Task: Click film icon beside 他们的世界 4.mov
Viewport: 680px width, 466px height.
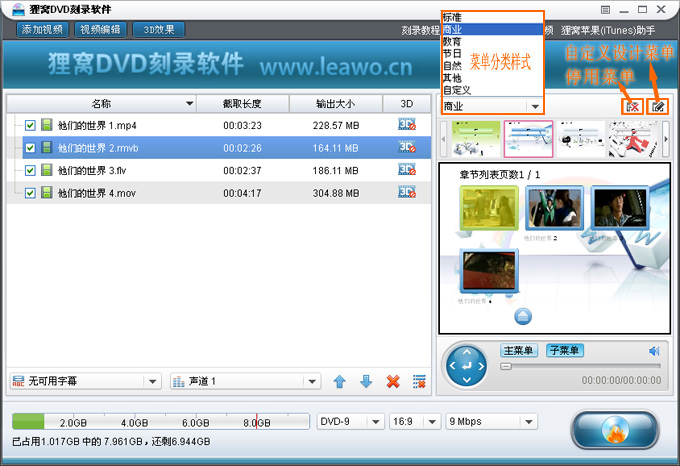Action: pos(47,192)
